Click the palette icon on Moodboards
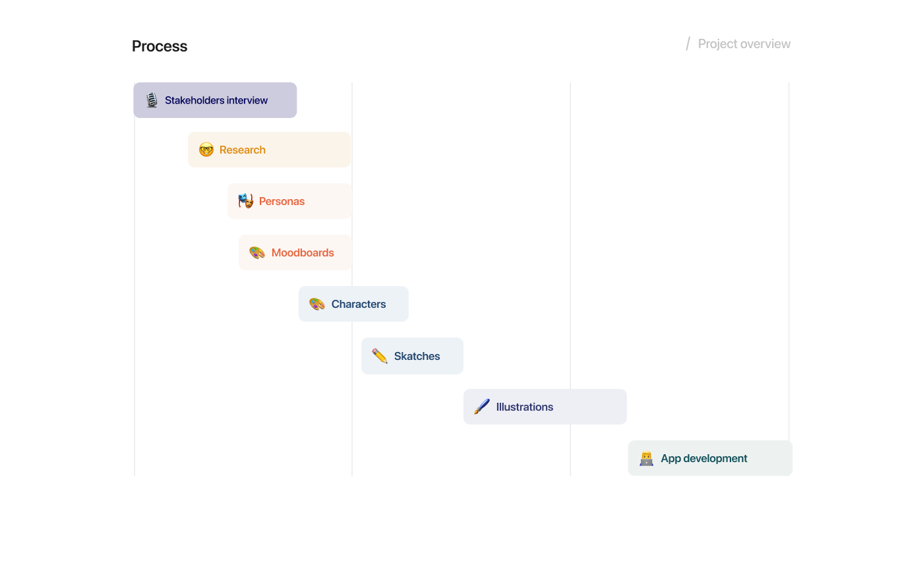This screenshot has height=588, width=923. (257, 252)
